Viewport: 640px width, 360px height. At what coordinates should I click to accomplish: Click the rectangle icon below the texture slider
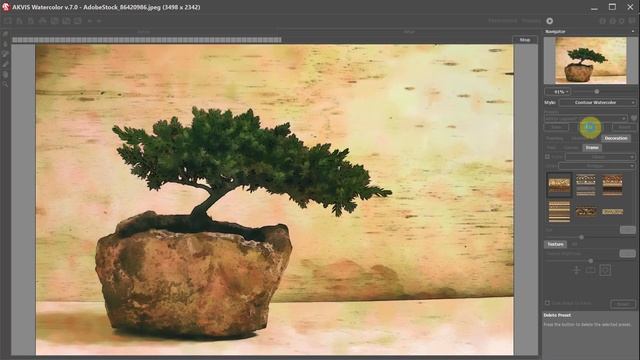pos(591,270)
